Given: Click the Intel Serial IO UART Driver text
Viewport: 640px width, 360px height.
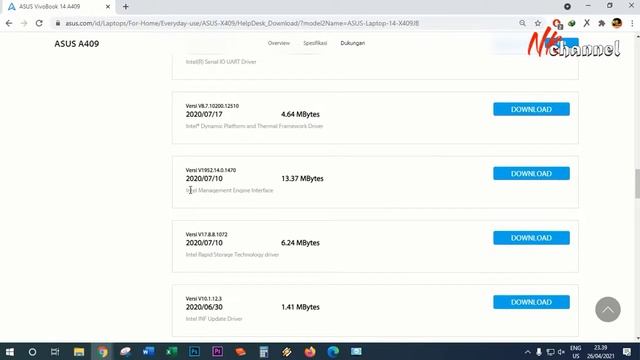Looking at the screenshot, I should 221,62.
